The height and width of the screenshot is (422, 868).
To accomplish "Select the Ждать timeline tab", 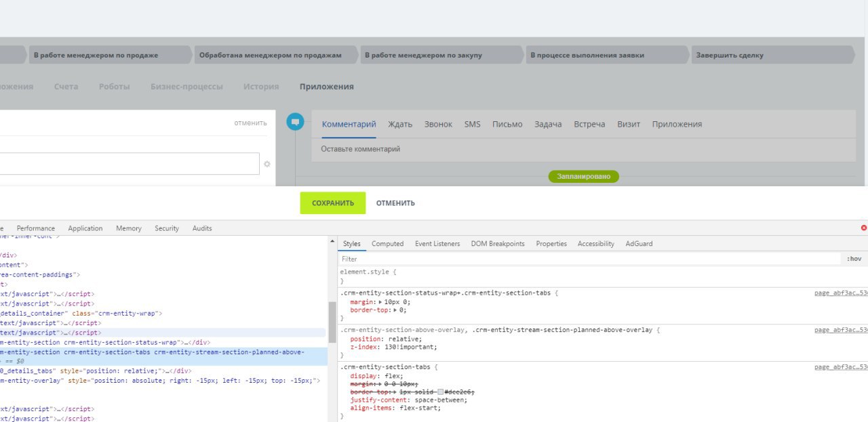I will click(x=400, y=125).
